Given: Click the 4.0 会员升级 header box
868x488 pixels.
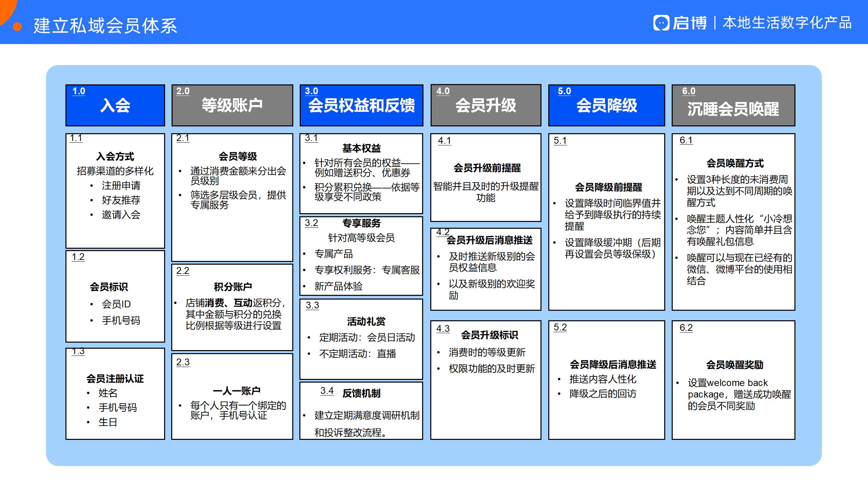Looking at the screenshot, I should coord(486,105).
